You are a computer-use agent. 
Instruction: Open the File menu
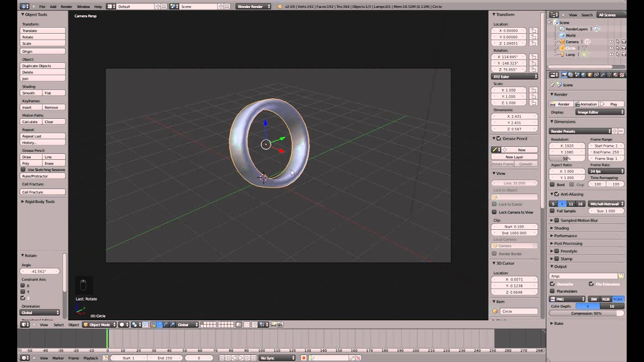pos(42,7)
